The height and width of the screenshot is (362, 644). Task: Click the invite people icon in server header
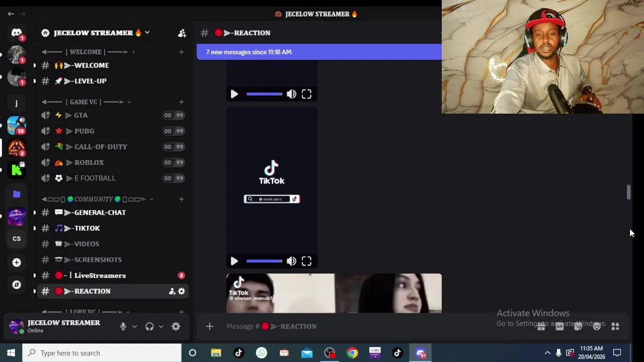(x=182, y=33)
